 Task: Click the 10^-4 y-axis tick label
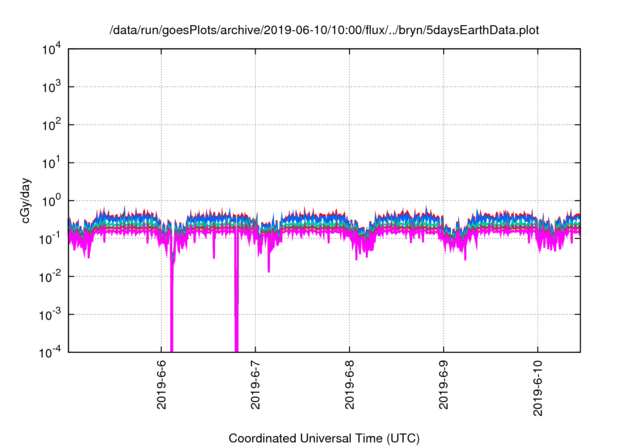click(x=50, y=352)
